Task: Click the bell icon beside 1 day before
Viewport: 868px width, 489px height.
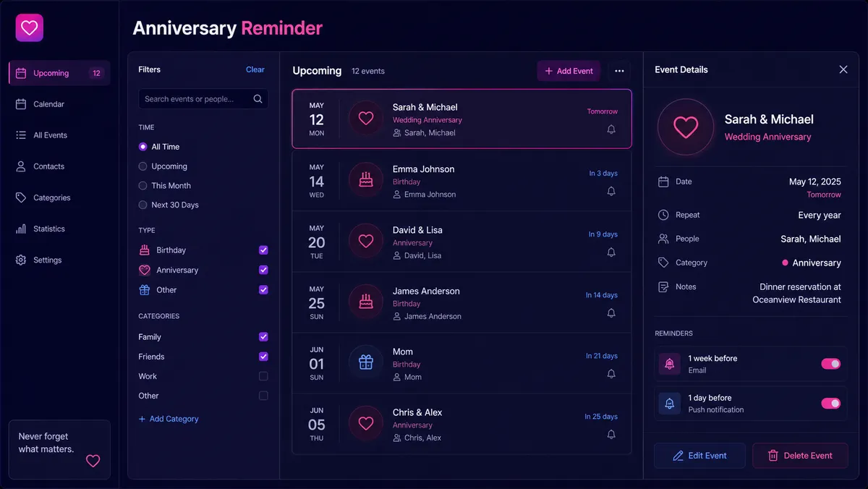Action: point(670,404)
